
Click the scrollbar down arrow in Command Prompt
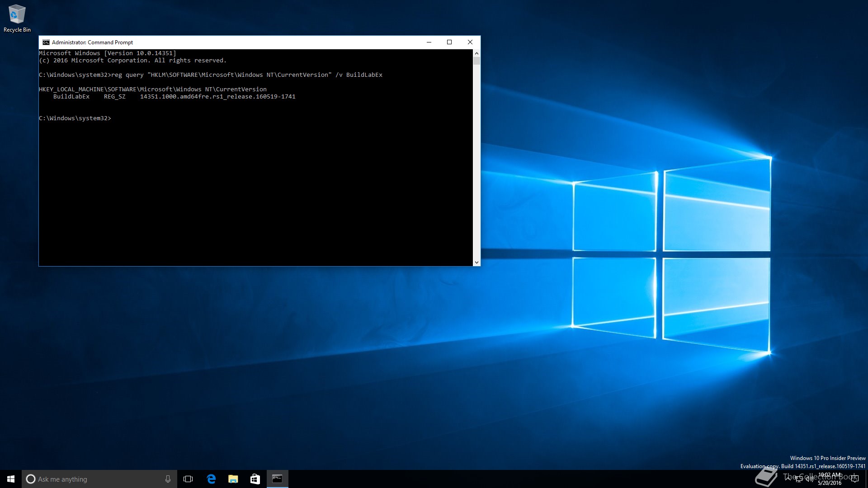click(x=476, y=262)
